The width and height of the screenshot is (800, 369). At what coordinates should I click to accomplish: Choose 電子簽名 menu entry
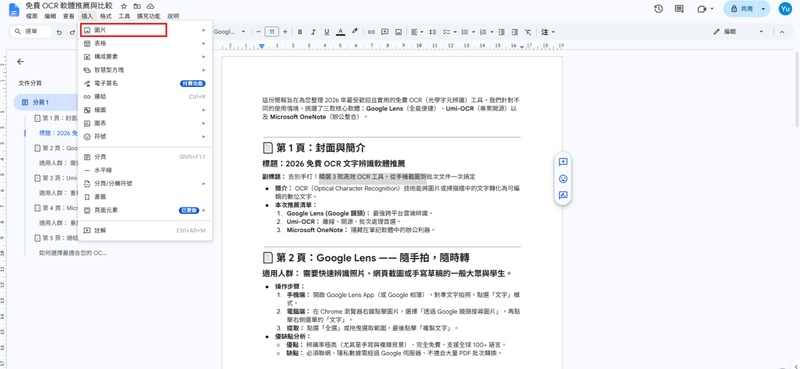(145, 83)
